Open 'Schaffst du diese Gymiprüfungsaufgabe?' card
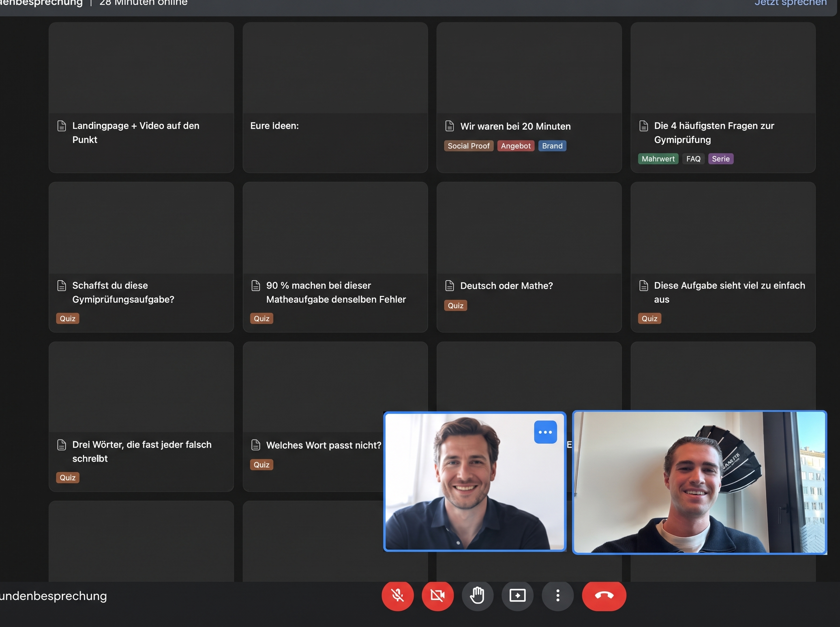 pyautogui.click(x=141, y=257)
